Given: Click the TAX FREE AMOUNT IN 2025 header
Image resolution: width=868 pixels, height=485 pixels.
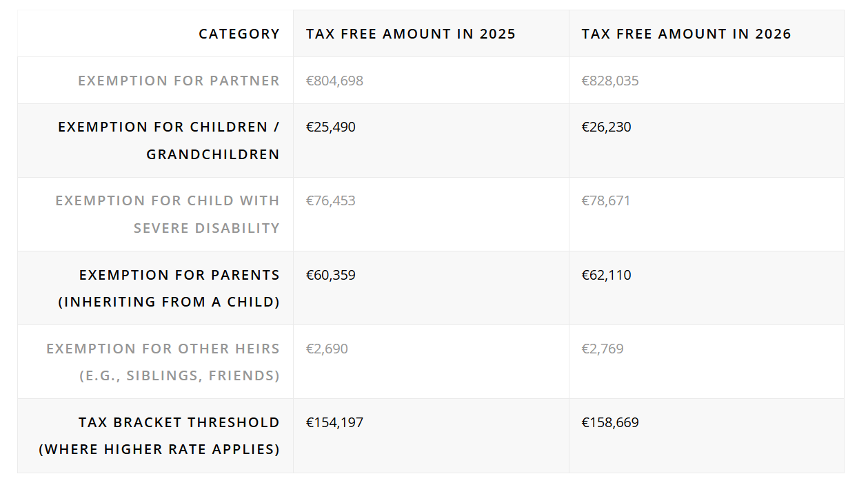Looking at the screenshot, I should [x=411, y=34].
